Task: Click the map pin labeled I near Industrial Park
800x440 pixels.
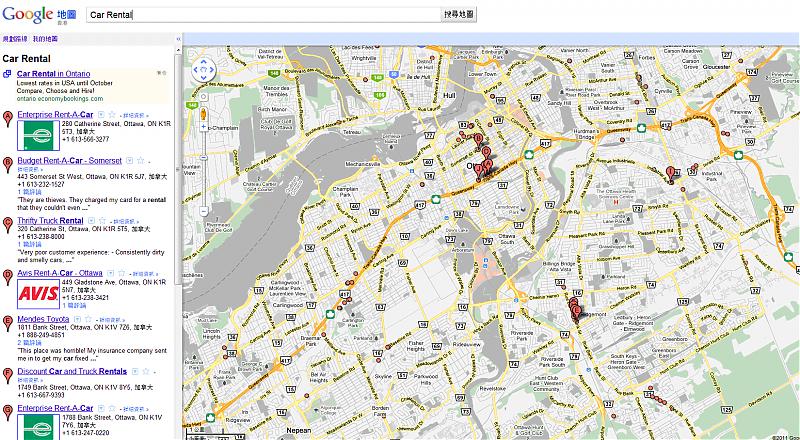Action: (x=670, y=173)
